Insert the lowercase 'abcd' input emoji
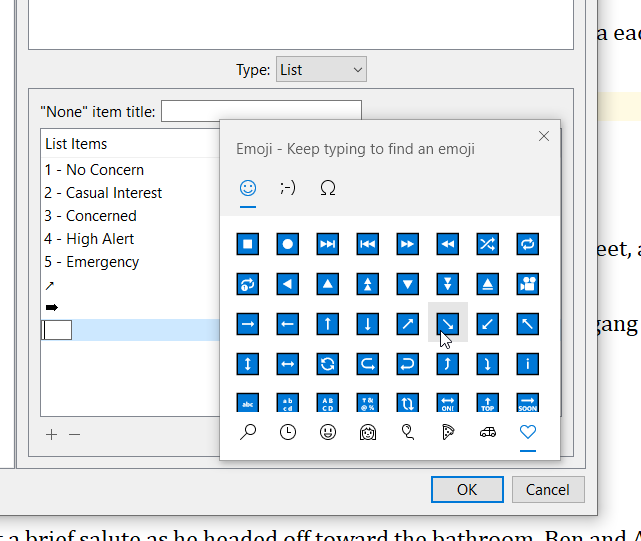This screenshot has width=641, height=541. [287, 402]
